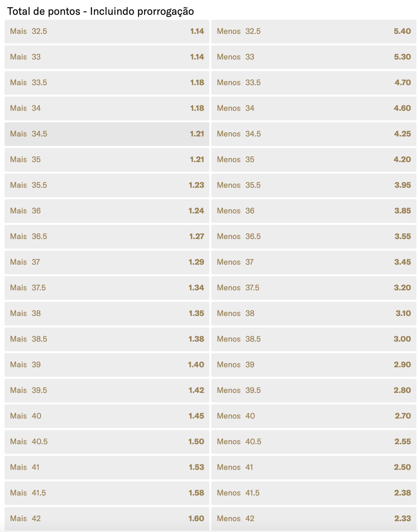Pick Menos 41 at odds 2.50
Screen dimensions: 418x532
point(314,468)
